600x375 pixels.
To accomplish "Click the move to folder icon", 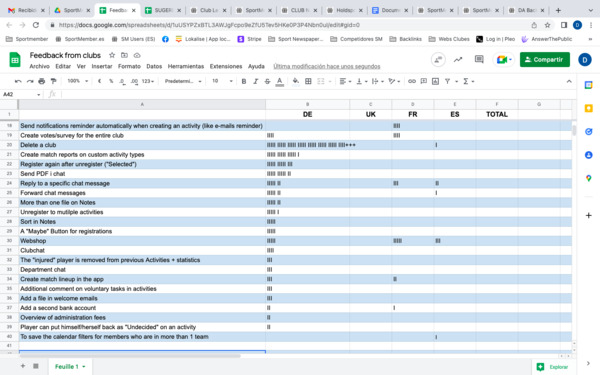I will point(124,55).
